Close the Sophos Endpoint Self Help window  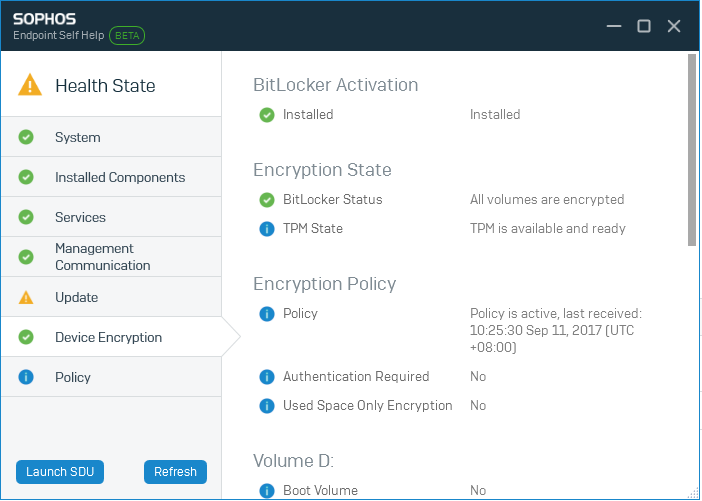coord(674,26)
